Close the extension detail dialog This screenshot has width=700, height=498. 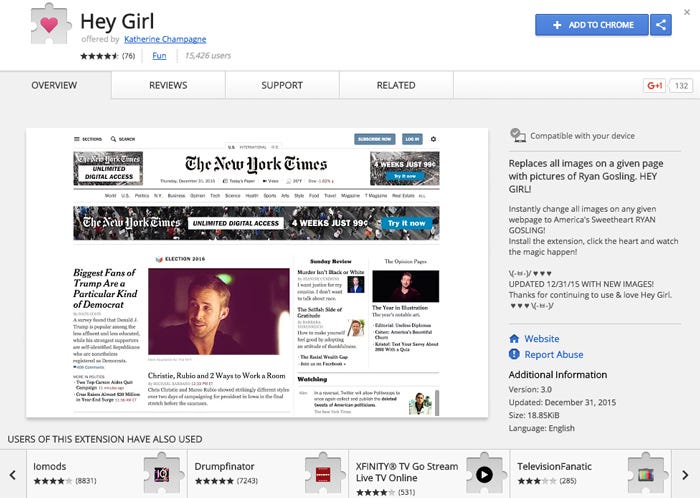[687, 12]
